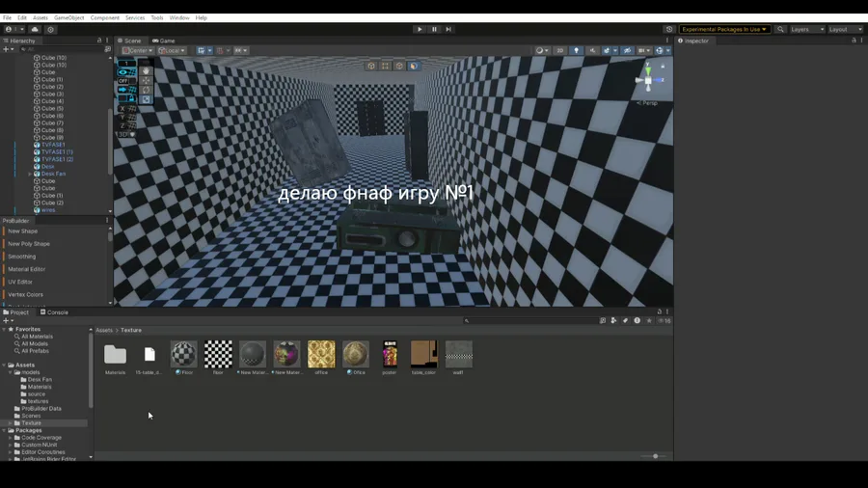The image size is (868, 488).
Task: Toggle grid visibility eye icon
Action: coord(126,72)
